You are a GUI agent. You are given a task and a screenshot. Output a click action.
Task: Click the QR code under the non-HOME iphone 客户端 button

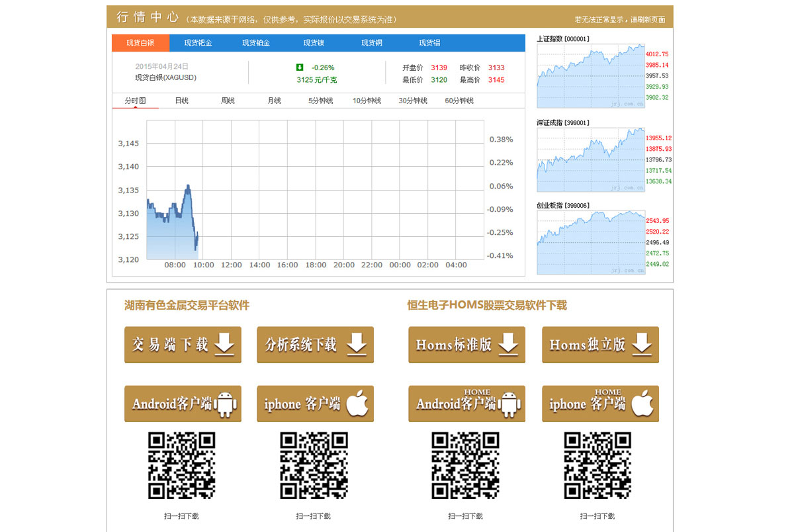tap(314, 466)
